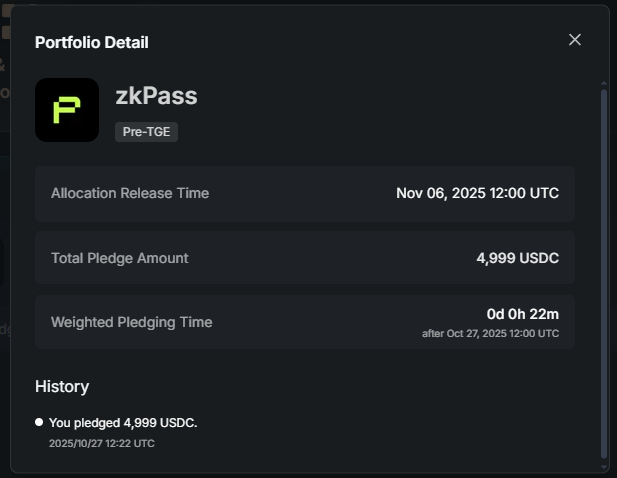This screenshot has height=478, width=617.
Task: Open the 'You pledged 4,999 USDC' entry
Action: (123, 422)
